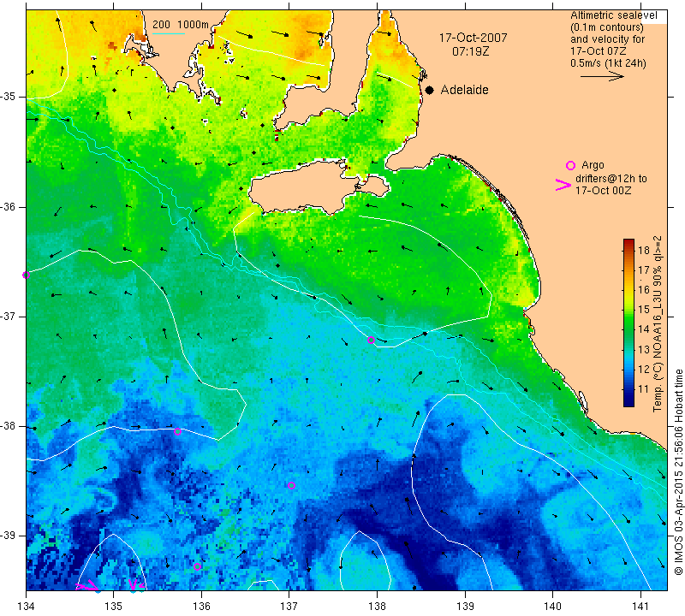Click the Adelaide city label
This screenshot has width=685, height=616.
[x=464, y=90]
